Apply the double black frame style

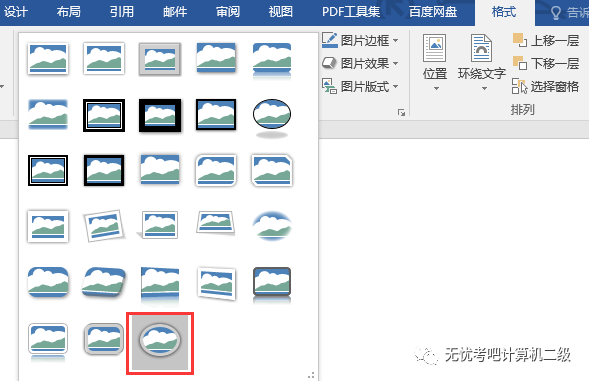(x=104, y=115)
